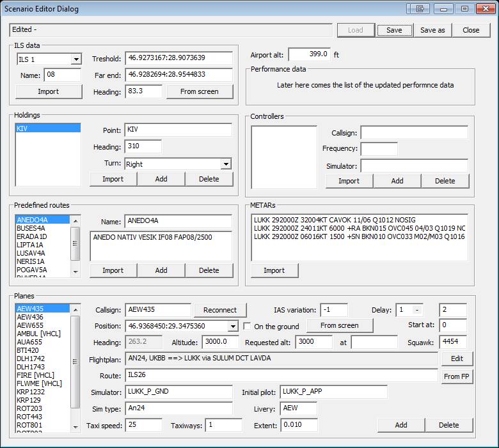Maximize the Scenario Editor Dialog window
Screen dimensions: 499x448
point(464,9)
